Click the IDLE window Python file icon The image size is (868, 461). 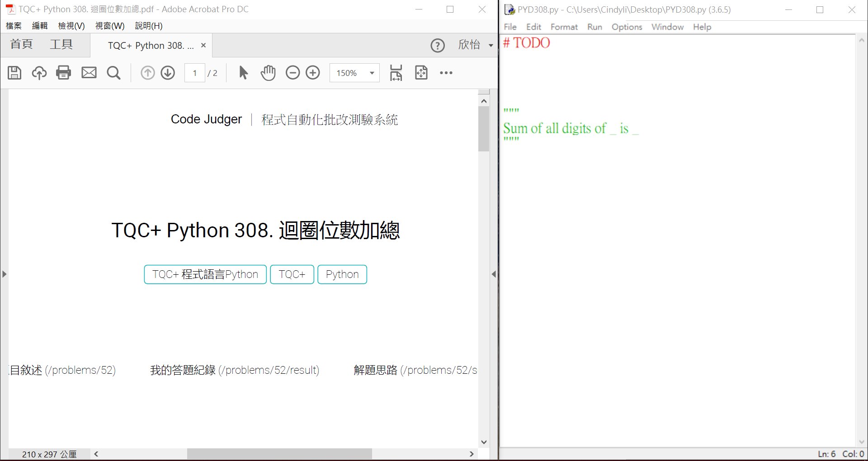tap(509, 9)
